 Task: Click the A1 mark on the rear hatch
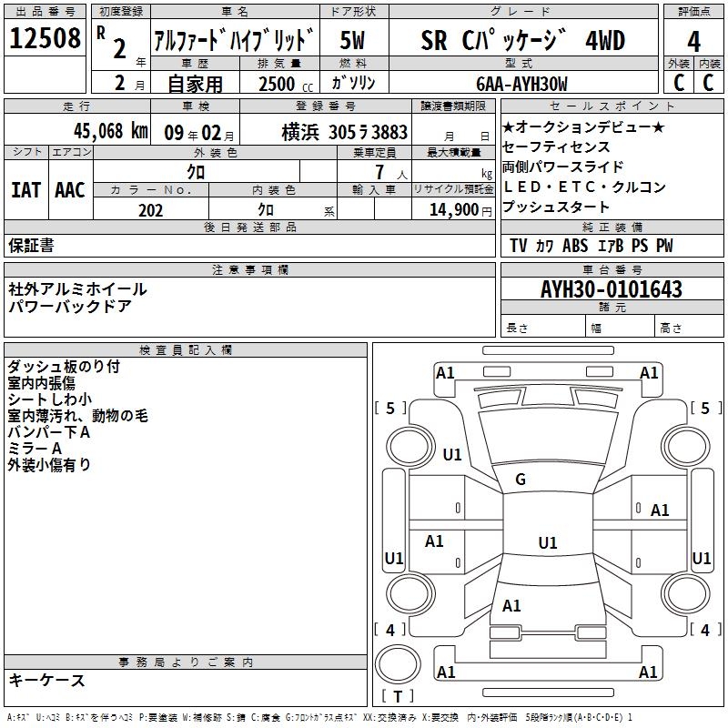click(511, 605)
